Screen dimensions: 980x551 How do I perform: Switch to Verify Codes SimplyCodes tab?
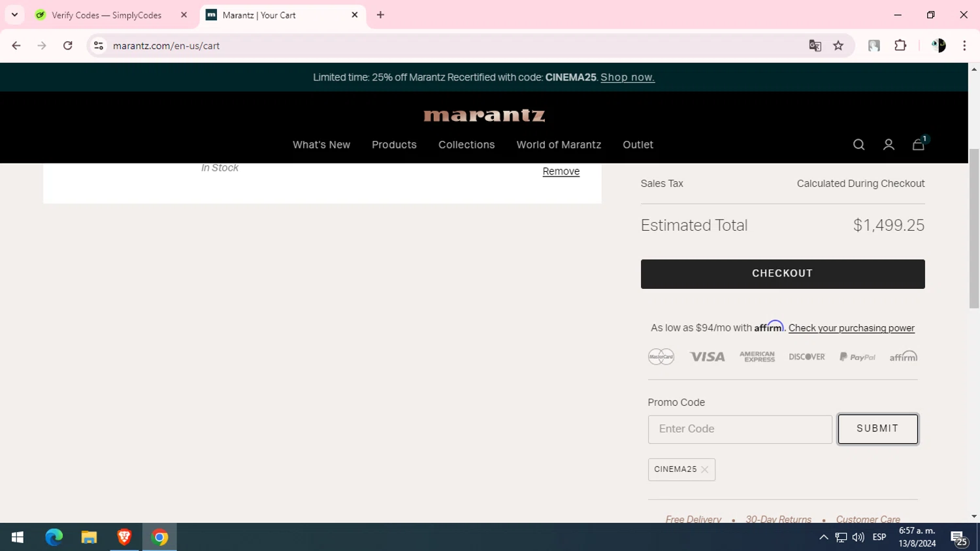[106, 15]
